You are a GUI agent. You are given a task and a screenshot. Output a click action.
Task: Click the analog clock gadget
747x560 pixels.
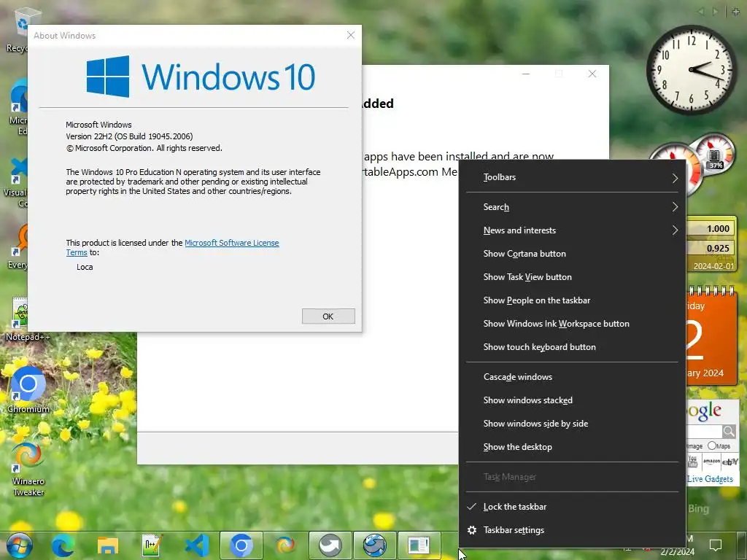(691, 69)
